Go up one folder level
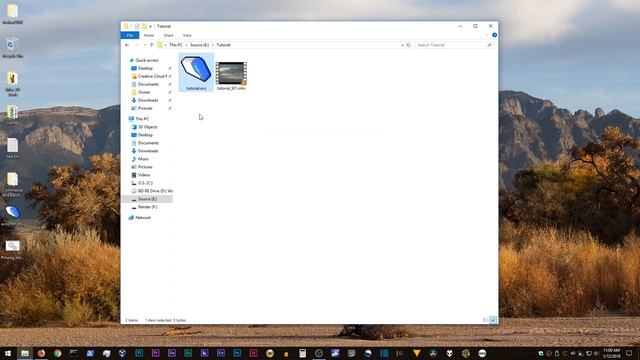Viewport: 640px width, 360px height. click(151, 45)
